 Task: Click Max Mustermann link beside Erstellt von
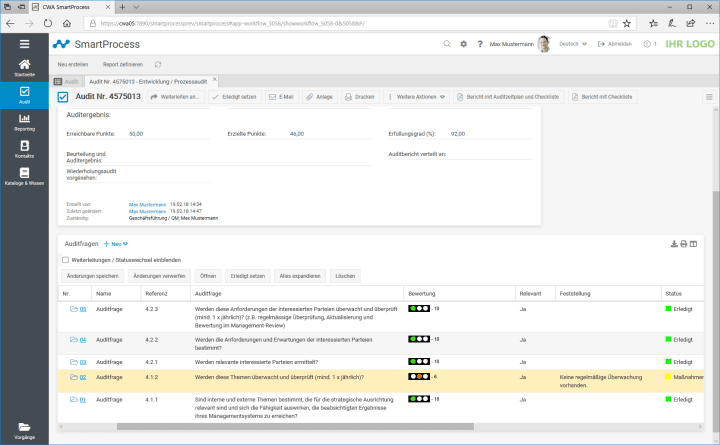(x=147, y=204)
